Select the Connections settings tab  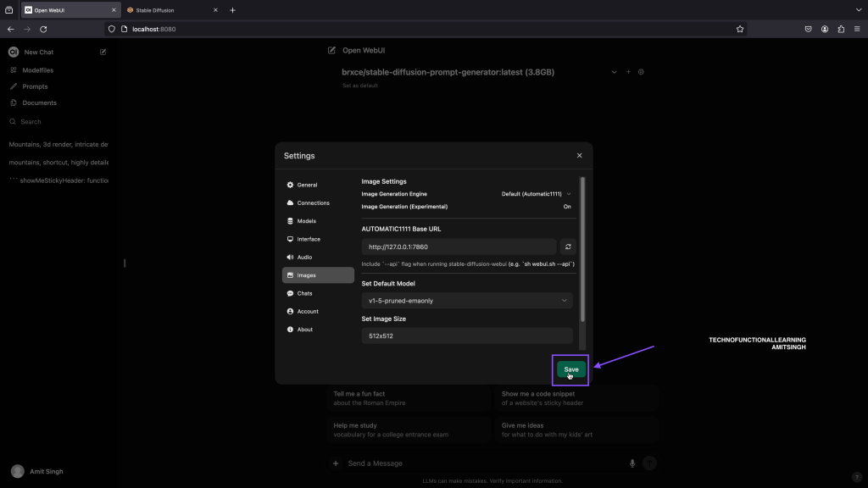pos(313,203)
